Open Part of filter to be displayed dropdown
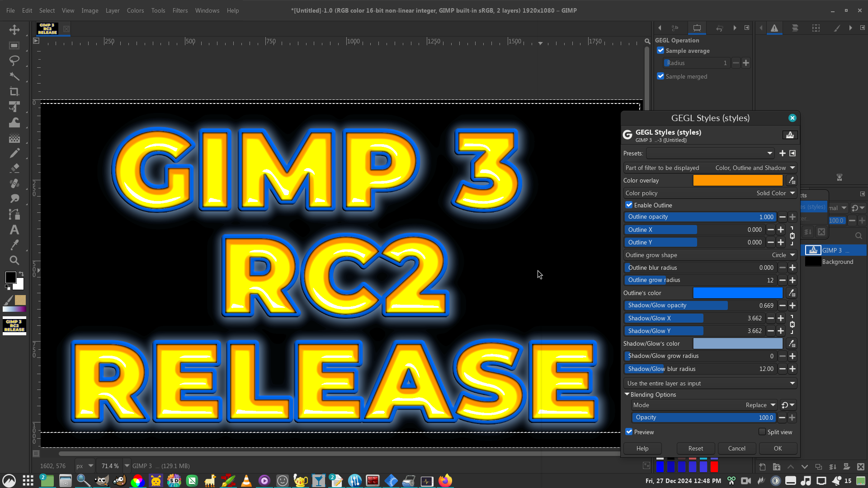This screenshot has width=868, height=488. [x=710, y=168]
